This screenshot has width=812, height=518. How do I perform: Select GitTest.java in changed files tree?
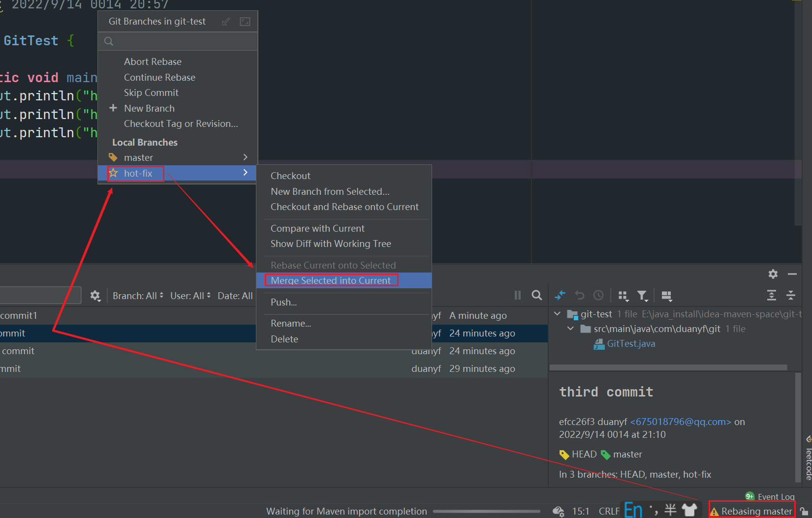pos(631,343)
